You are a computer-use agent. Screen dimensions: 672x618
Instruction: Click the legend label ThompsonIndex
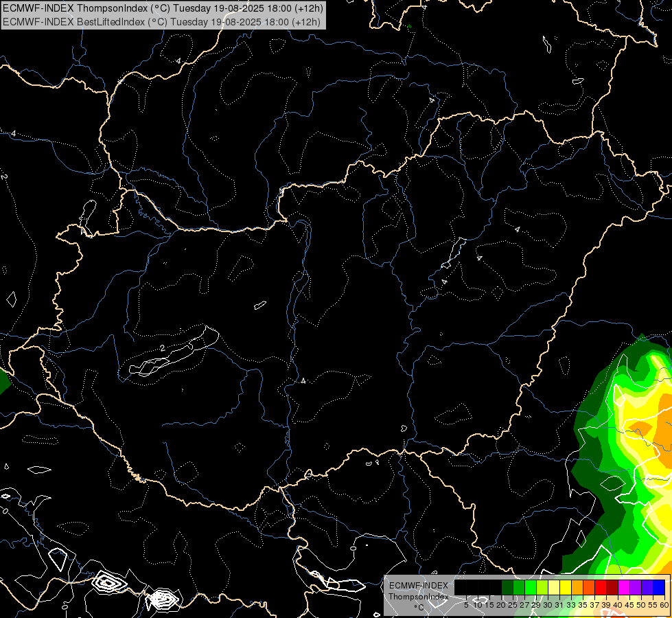point(418,597)
